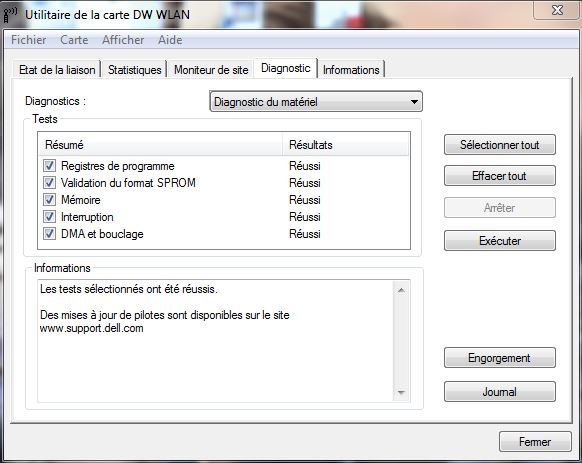This screenshot has width=582, height=463.
Task: Go to the Moniteur de site tab
Action: [211, 70]
